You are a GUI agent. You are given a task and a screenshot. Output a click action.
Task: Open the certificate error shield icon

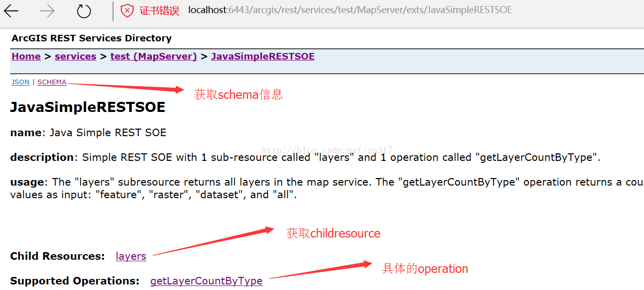pos(127,11)
